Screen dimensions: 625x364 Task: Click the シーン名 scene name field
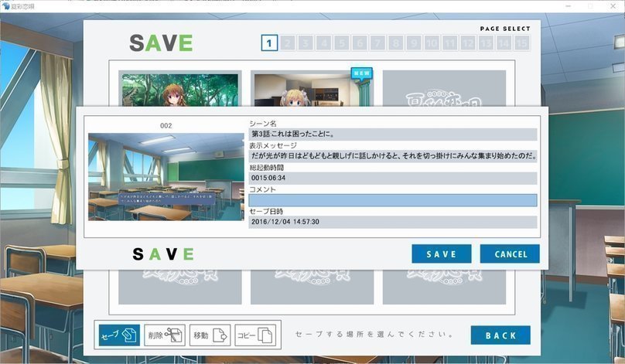393,134
